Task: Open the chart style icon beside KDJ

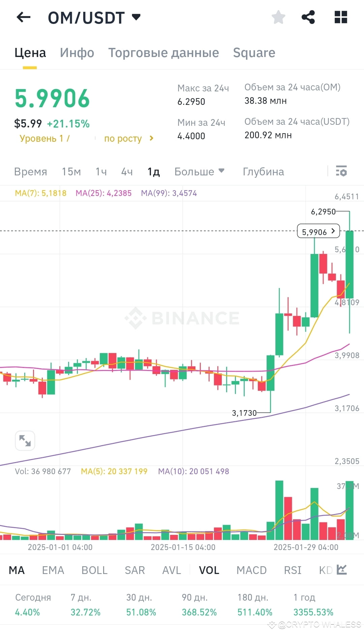Action: coord(342,570)
